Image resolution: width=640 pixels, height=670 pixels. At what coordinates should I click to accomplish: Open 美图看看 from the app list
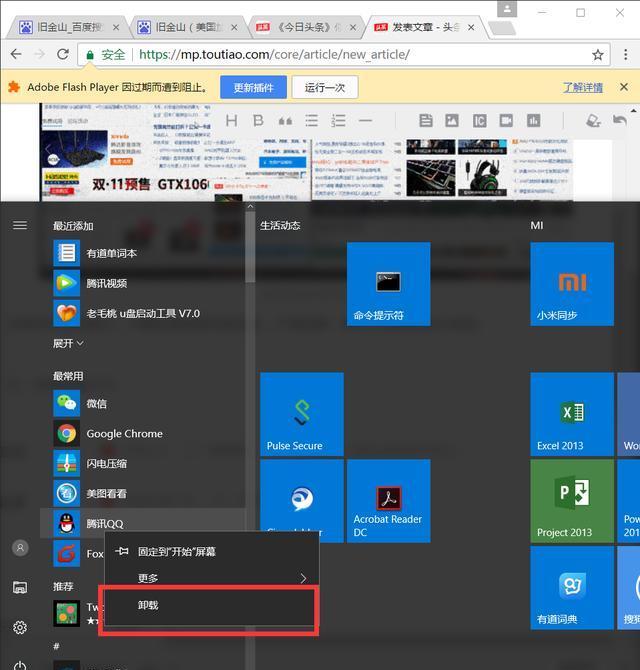(143, 494)
